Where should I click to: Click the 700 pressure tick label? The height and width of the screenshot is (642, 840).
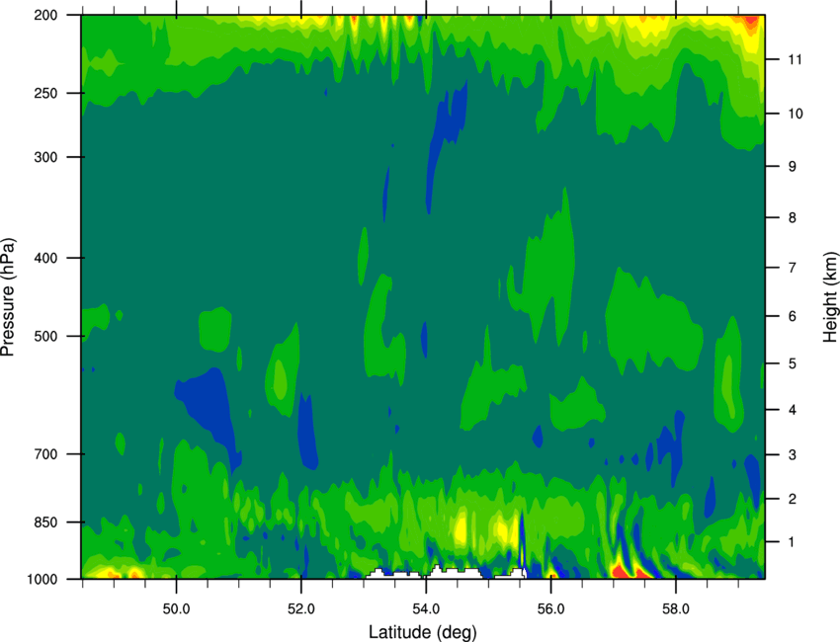46,454
